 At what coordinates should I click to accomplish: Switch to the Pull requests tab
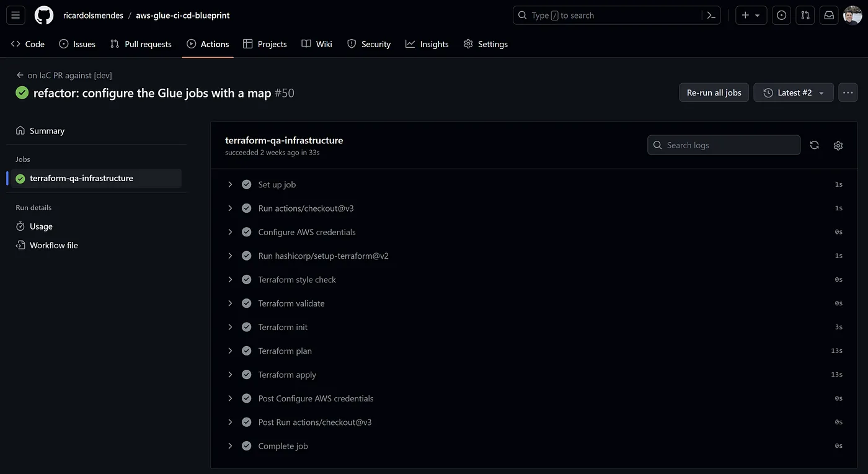[x=141, y=44]
